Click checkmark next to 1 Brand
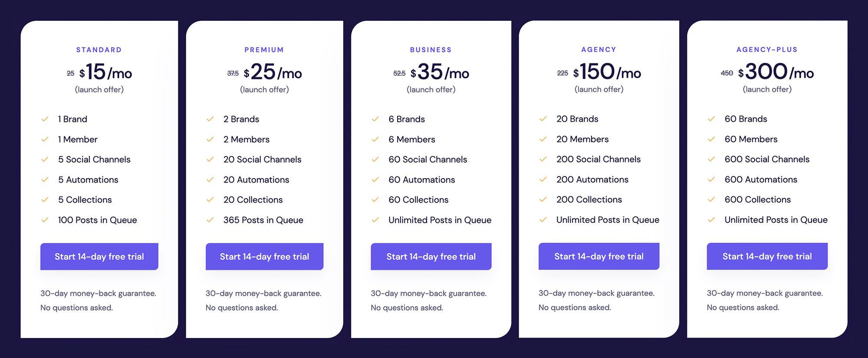The height and width of the screenshot is (358, 868). 45,119
